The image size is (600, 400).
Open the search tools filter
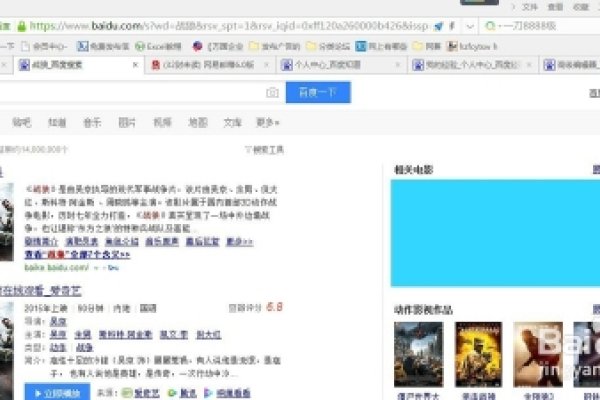click(264, 150)
